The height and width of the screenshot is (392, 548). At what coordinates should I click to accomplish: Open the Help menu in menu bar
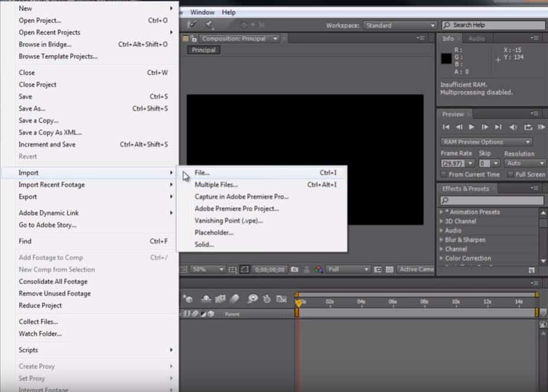tap(229, 12)
